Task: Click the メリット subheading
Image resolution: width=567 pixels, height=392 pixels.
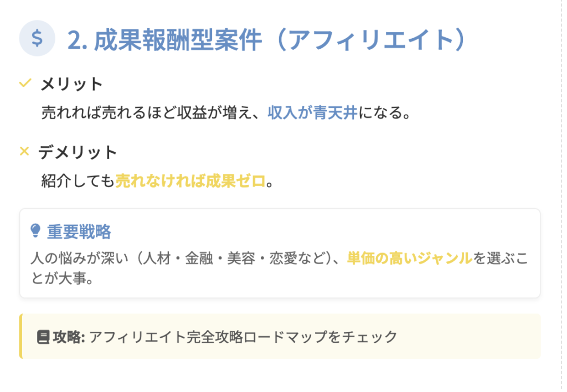Action: click(71, 84)
